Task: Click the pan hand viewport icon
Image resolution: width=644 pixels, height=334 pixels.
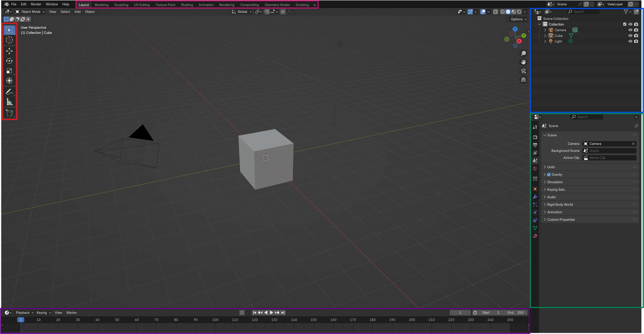Action: tap(523, 62)
